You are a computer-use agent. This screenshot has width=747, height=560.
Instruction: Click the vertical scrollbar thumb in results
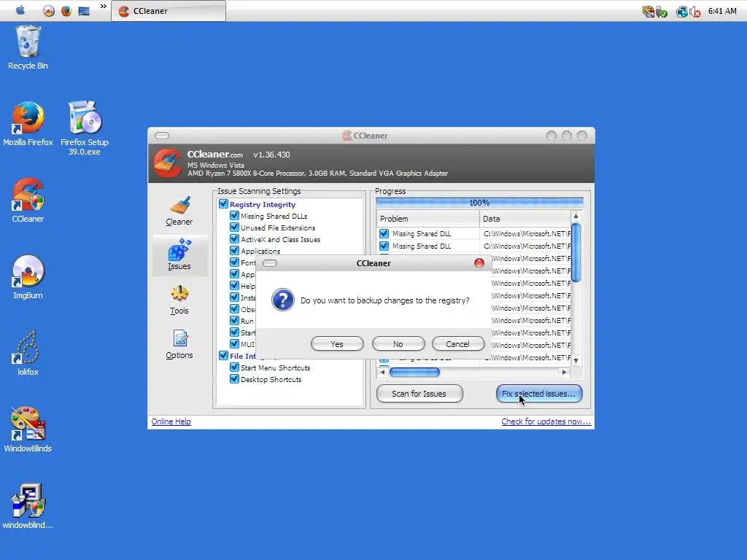coord(576,252)
